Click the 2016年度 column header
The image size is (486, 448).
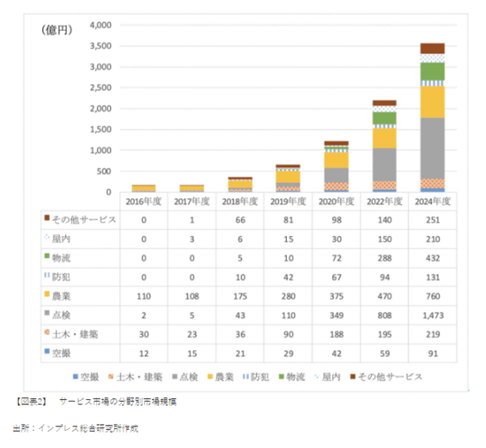pos(143,202)
